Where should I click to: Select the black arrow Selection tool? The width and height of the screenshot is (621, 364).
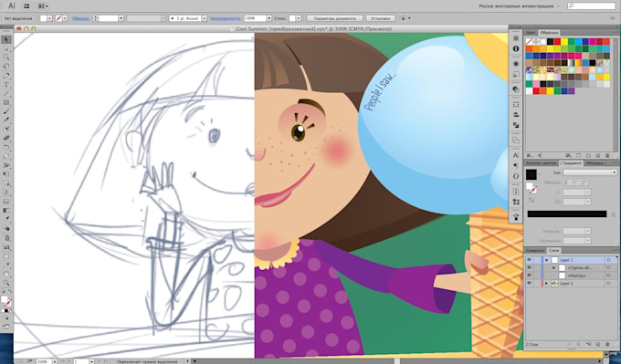pyautogui.click(x=6, y=39)
